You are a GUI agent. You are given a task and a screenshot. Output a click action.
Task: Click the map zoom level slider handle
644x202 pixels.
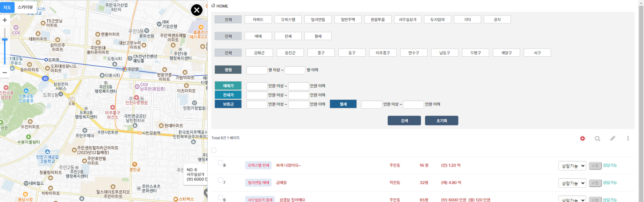pos(5,39)
